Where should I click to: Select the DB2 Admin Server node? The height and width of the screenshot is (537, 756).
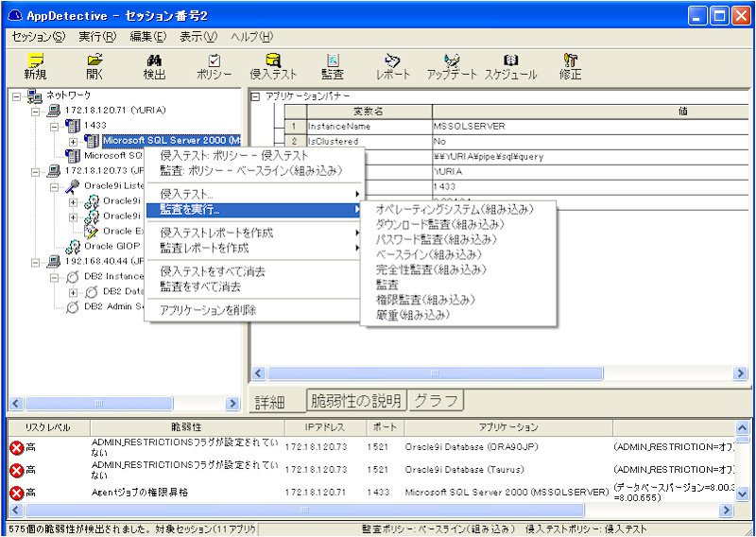click(113, 306)
